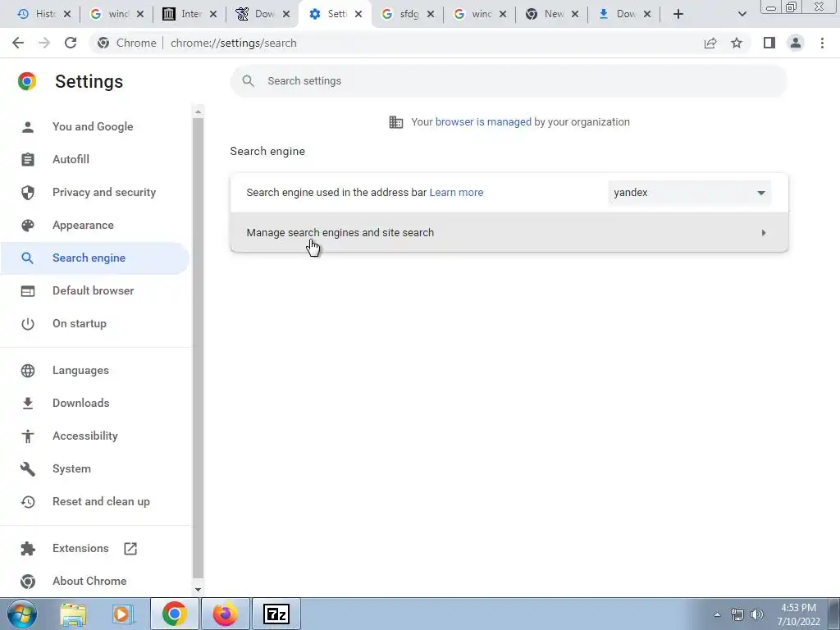Open the profile avatar icon
The height and width of the screenshot is (630, 840).
point(796,43)
